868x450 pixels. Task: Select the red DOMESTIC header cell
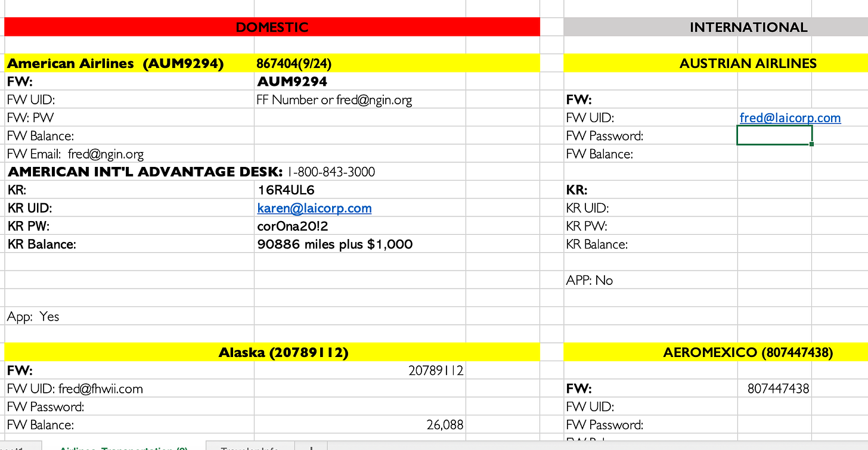coord(272,27)
